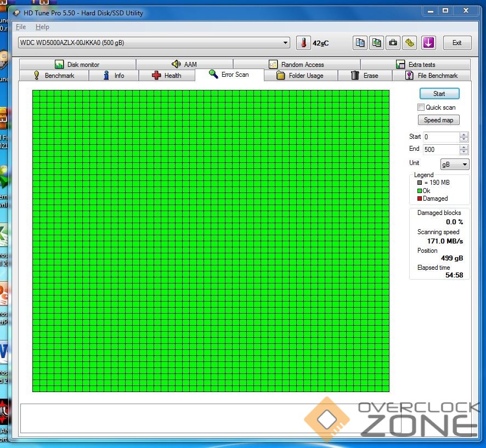Click the green Ok legend swatch
This screenshot has width=486, height=448.
tap(420, 191)
